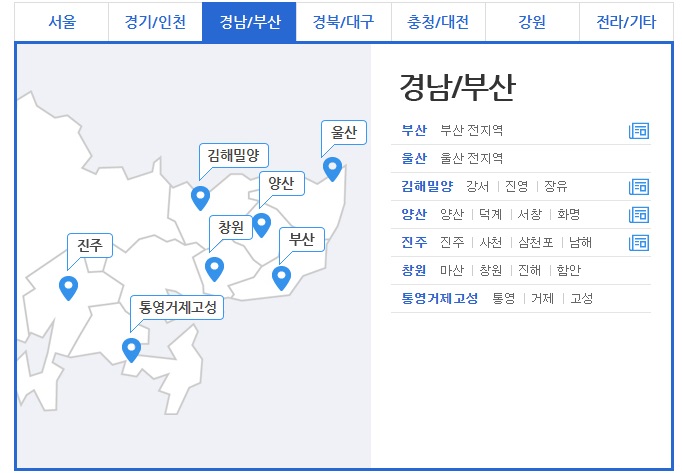Click the 진주 map label bubble
This screenshot has height=473, width=682.
[x=90, y=245]
